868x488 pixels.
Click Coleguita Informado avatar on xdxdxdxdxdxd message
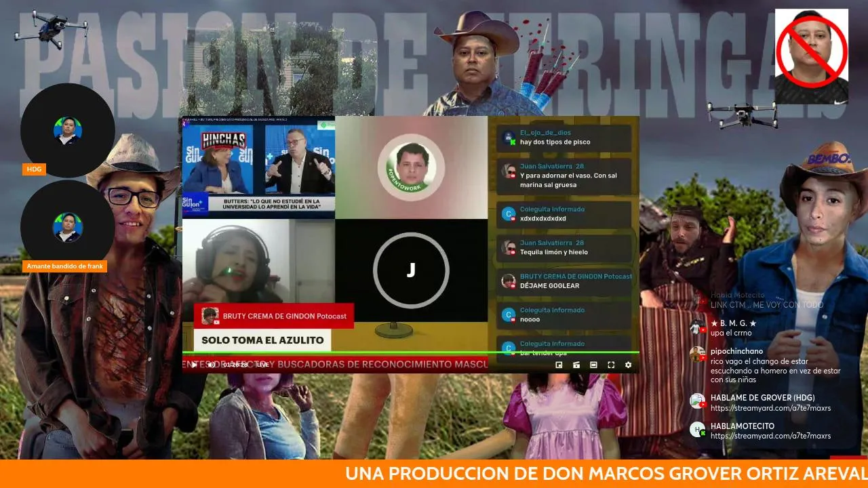tap(509, 214)
